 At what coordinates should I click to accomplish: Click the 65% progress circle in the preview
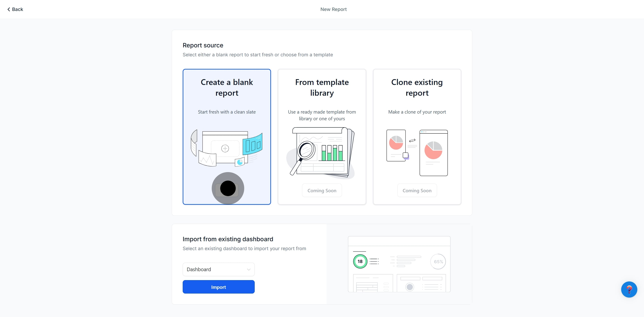point(438,262)
